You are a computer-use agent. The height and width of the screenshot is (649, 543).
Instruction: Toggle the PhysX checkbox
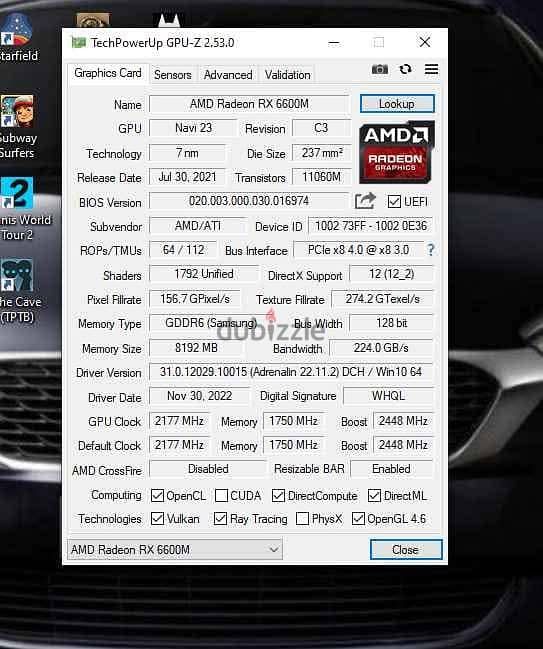303,519
